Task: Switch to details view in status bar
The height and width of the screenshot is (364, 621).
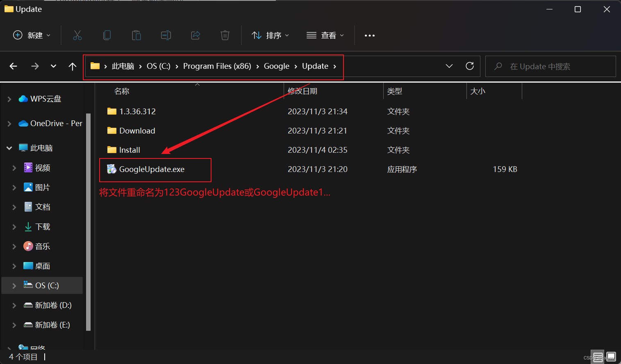Action: click(598, 357)
